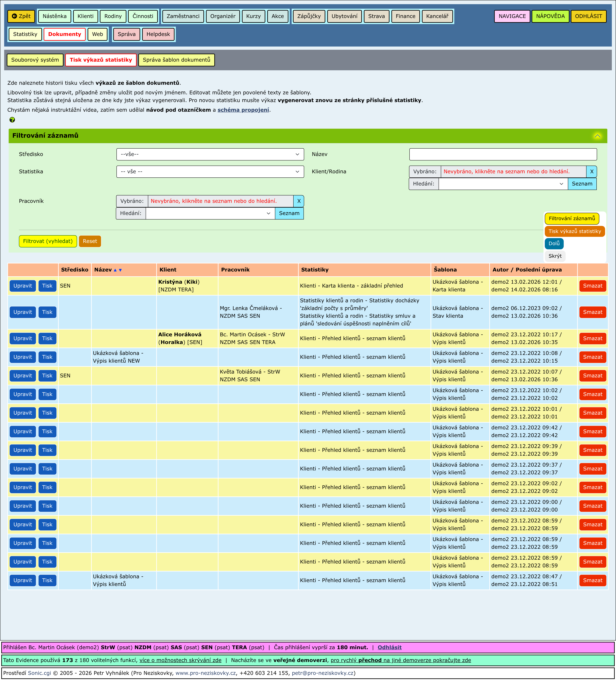Clear Pracovník selection with X button
The height and width of the screenshot is (688, 616).
(299, 201)
